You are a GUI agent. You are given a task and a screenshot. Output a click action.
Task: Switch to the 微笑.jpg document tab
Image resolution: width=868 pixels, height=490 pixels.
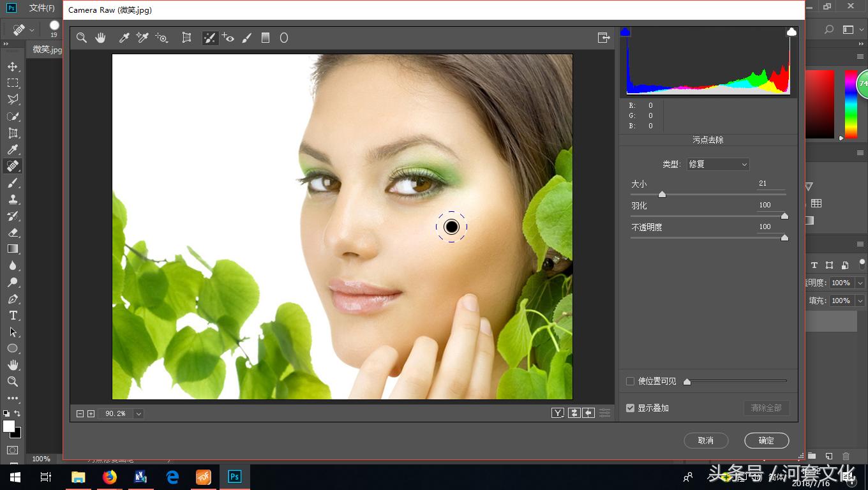coord(45,49)
